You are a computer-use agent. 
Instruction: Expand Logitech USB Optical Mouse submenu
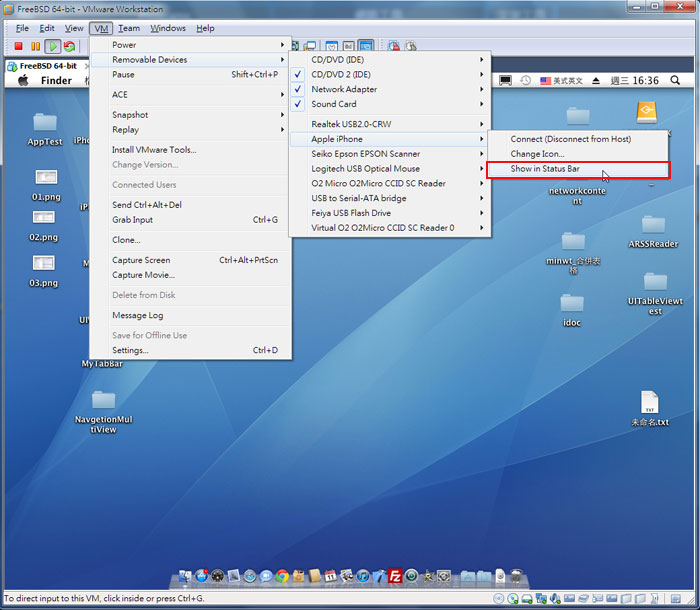coord(391,168)
